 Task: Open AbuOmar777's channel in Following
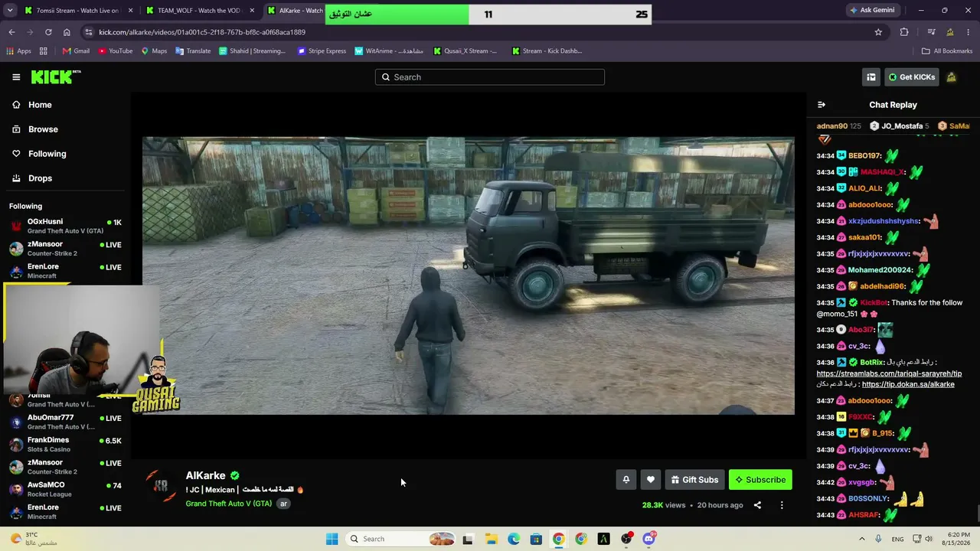click(65, 422)
